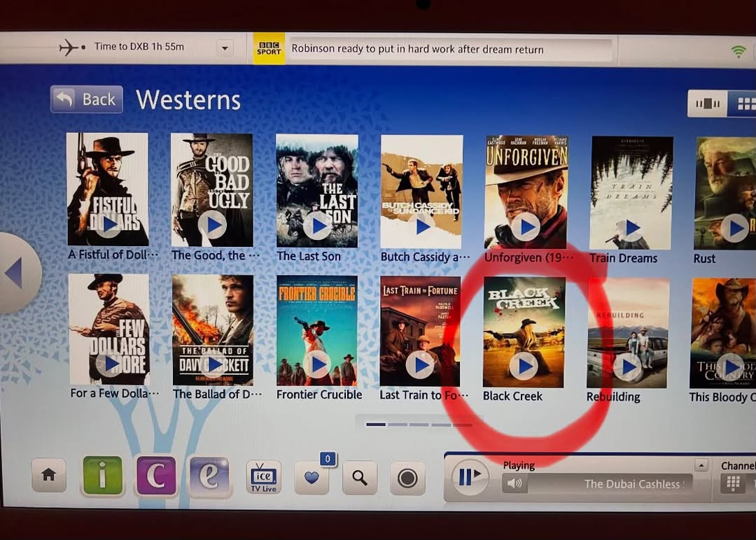Open the BBC Sport news logo

click(x=269, y=49)
